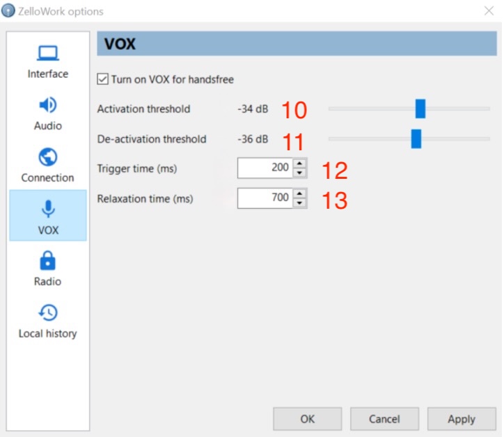Click the -36 dB de-activation value
The height and width of the screenshot is (437, 504).
(x=253, y=139)
